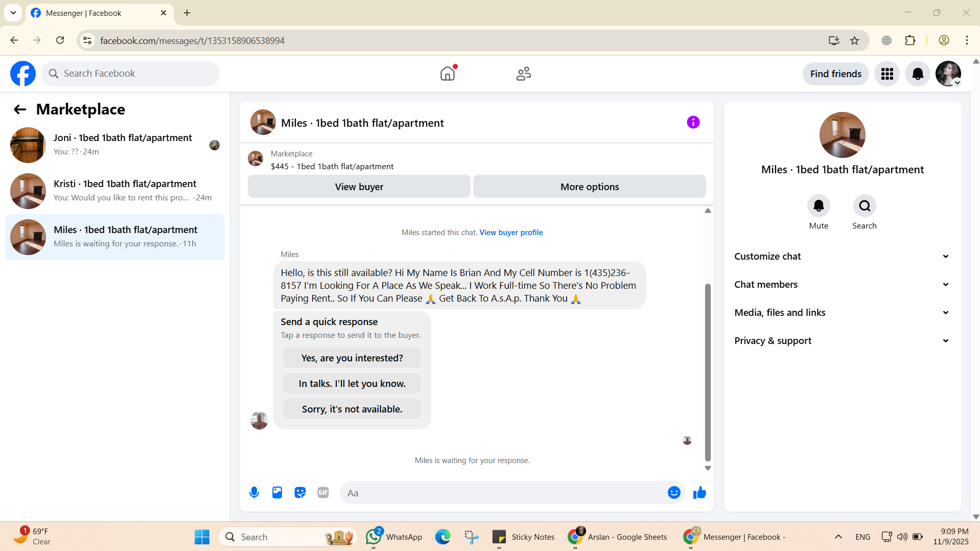This screenshot has height=551, width=980.
Task: Open the emoji picker in composer
Action: pyautogui.click(x=674, y=493)
